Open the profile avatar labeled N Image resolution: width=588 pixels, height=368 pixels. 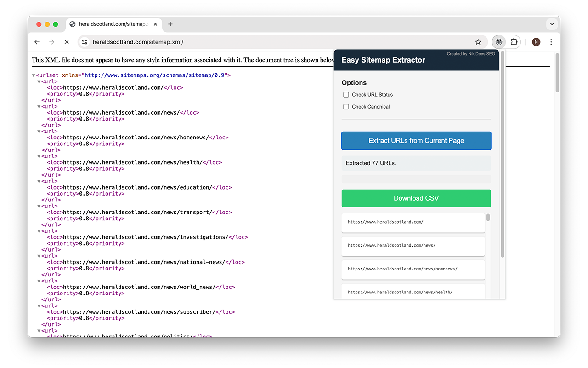coord(536,42)
